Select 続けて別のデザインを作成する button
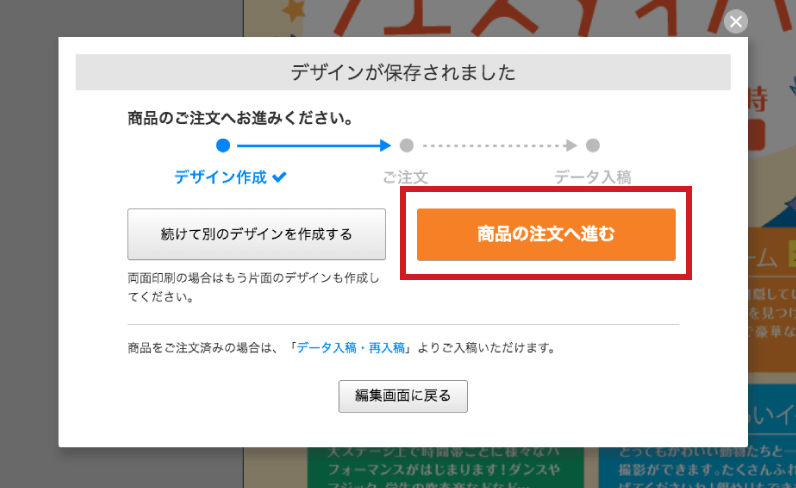Screen dimensions: 796x488 click(x=256, y=234)
